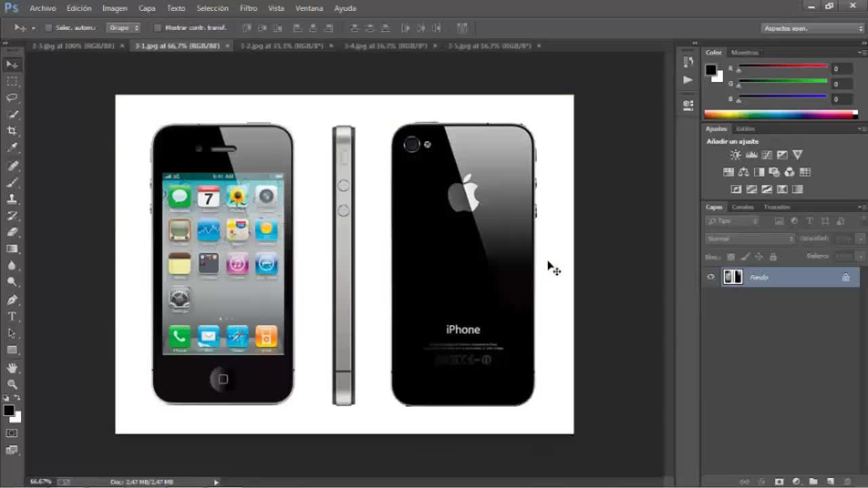Open the Aspectos esen. workspace dropdown
The height and width of the screenshot is (488, 868).
[x=812, y=28]
